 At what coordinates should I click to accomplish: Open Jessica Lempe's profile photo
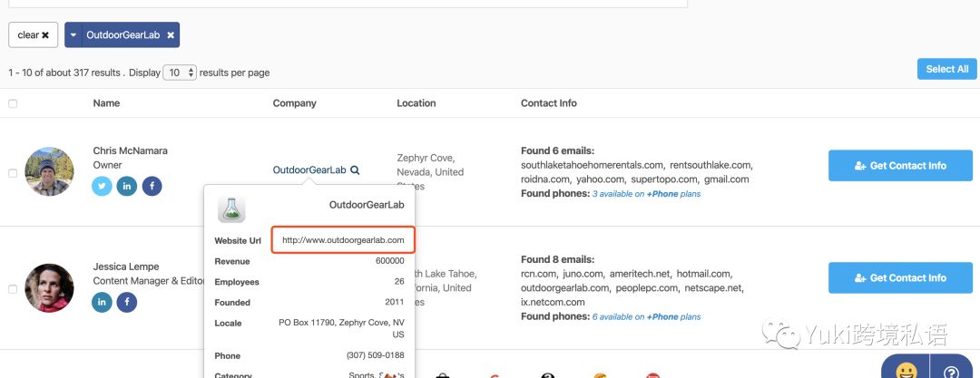pos(49,288)
